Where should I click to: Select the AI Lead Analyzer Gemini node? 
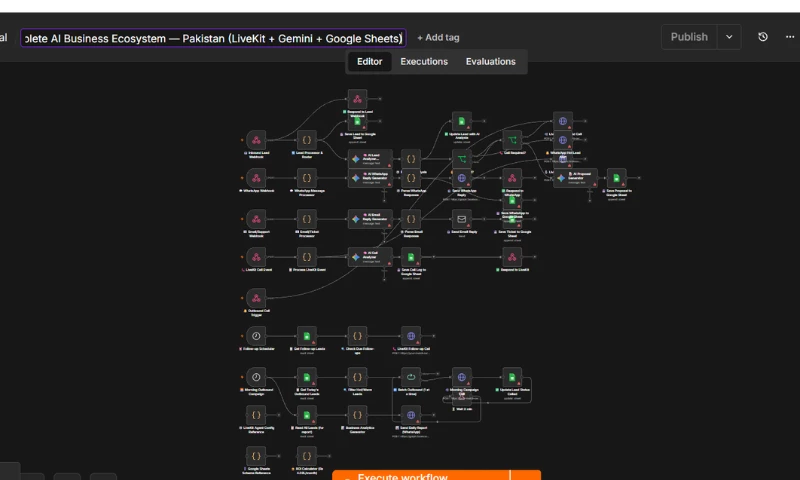tap(370, 159)
